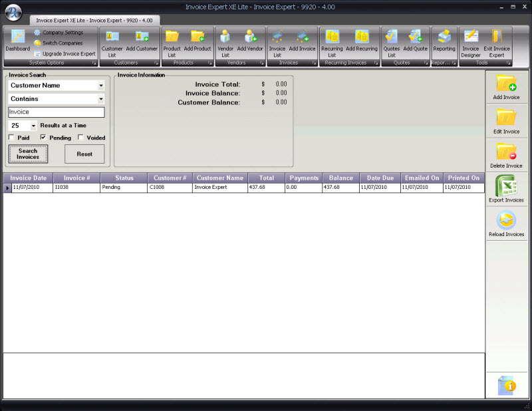
Task: Select the Invoice Expert XE Lite tab
Action: (94, 21)
